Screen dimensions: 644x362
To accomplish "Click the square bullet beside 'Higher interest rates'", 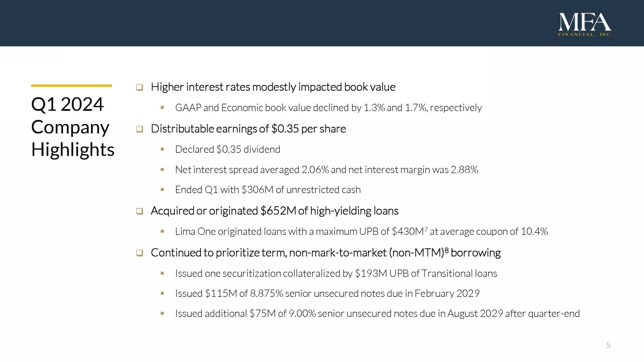I will (x=140, y=87).
